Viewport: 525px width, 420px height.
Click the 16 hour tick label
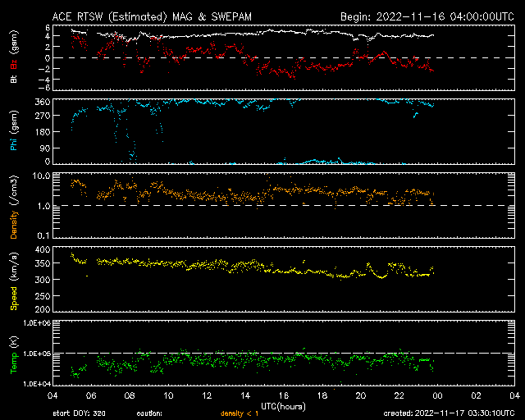pos(284,396)
